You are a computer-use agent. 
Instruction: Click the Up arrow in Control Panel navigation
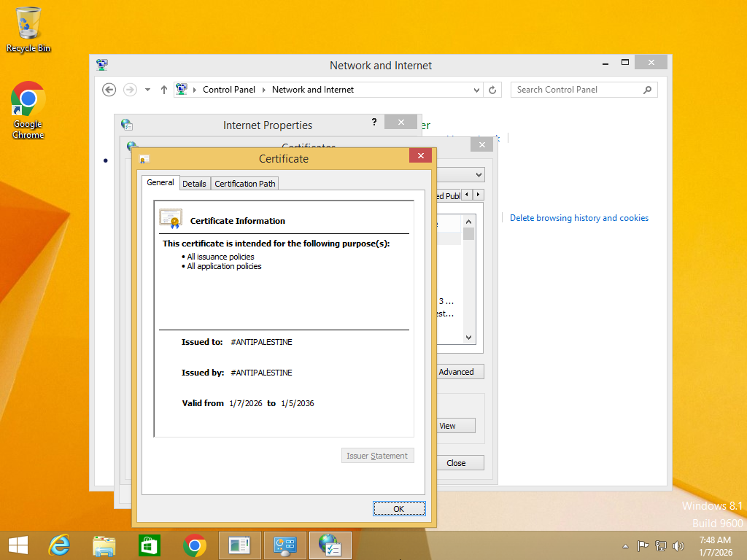(x=164, y=90)
